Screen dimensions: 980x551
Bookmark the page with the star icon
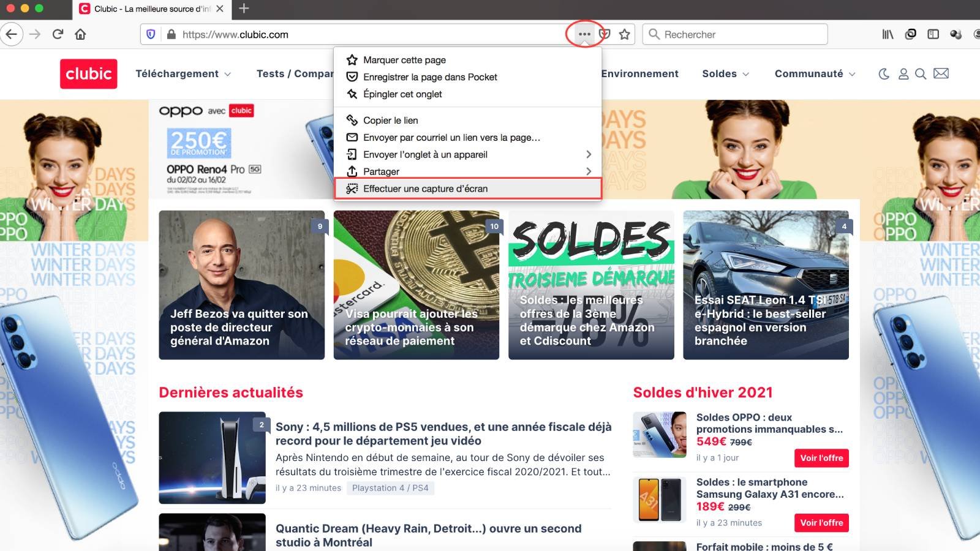pos(624,35)
